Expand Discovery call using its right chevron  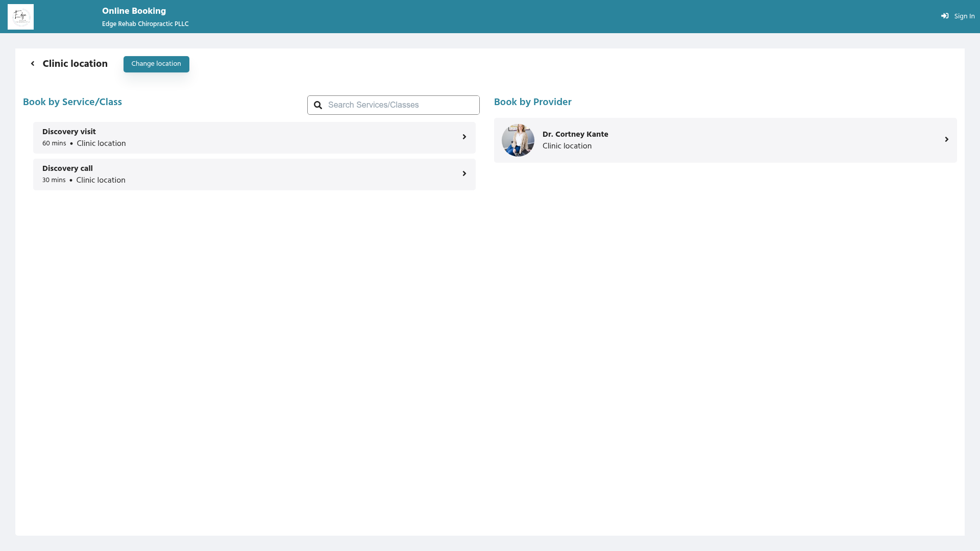[464, 173]
